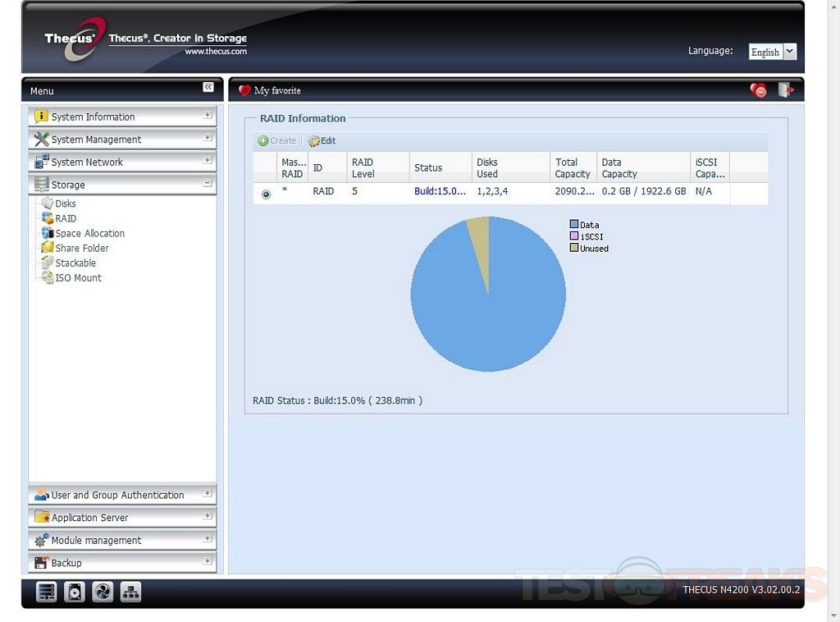The height and width of the screenshot is (622, 840).
Task: Open Share Folder menu item
Action: coord(82,248)
